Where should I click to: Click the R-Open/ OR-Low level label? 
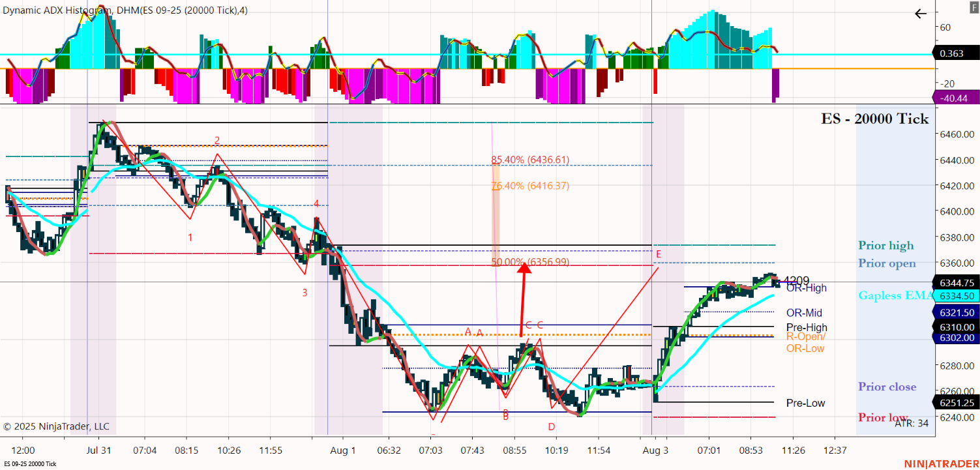click(806, 342)
